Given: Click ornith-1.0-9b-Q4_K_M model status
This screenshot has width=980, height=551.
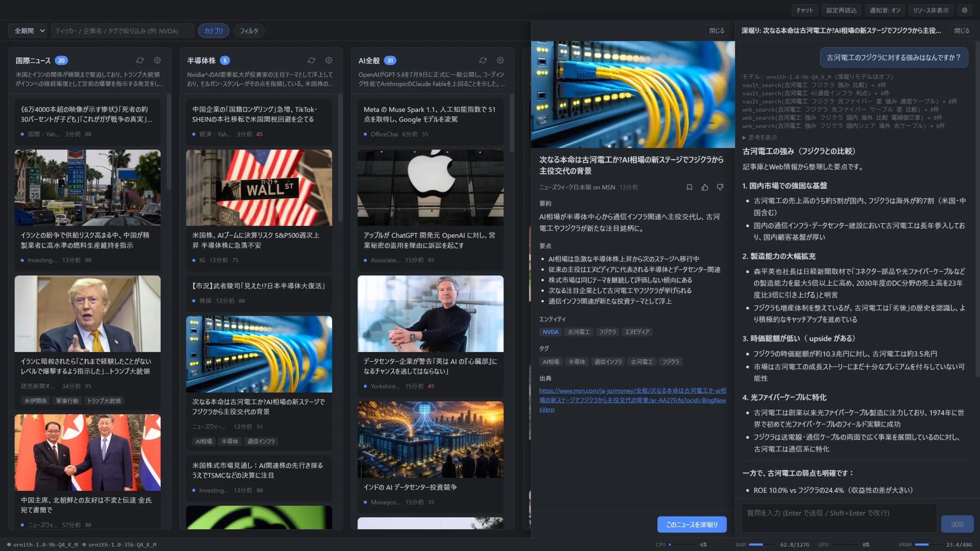Looking at the screenshot, I should (42, 544).
